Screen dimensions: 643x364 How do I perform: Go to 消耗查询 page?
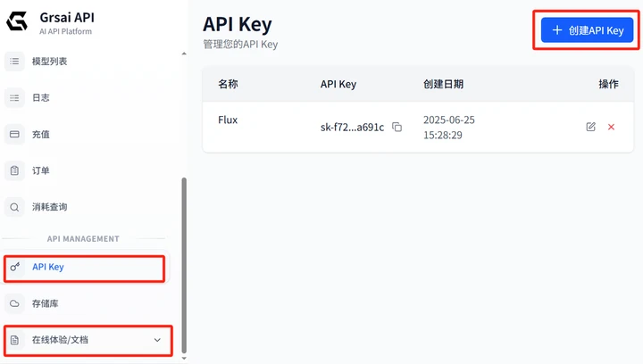click(49, 207)
